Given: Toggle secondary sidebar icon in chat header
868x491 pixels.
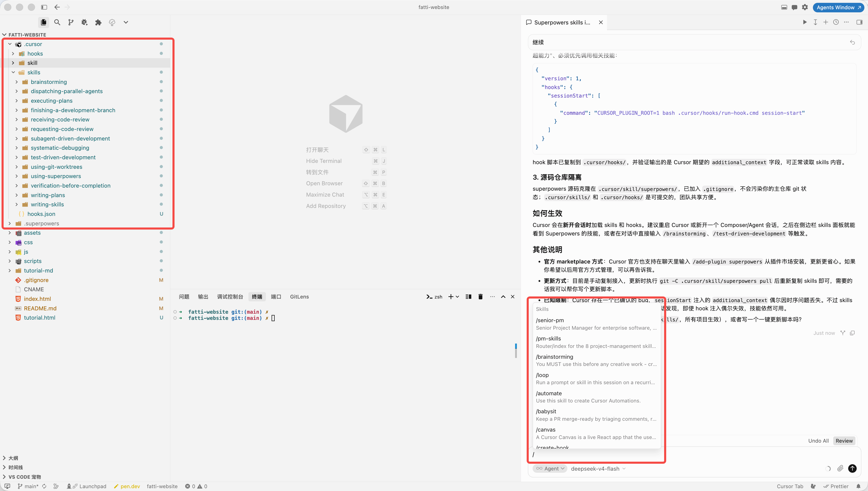Looking at the screenshot, I should point(859,22).
